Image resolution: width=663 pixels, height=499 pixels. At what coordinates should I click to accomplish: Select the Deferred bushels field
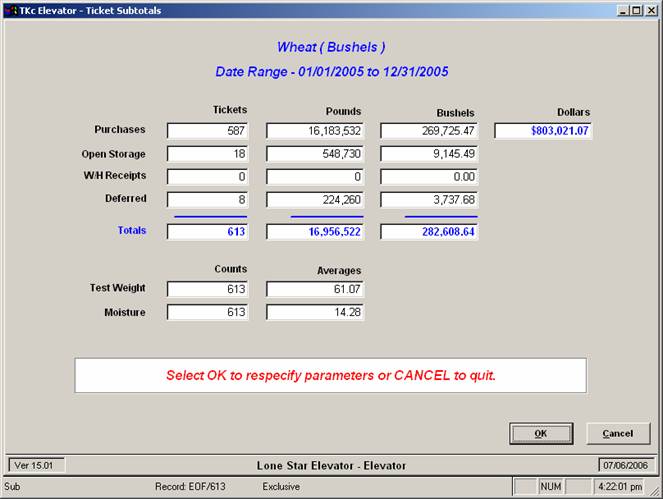point(429,199)
